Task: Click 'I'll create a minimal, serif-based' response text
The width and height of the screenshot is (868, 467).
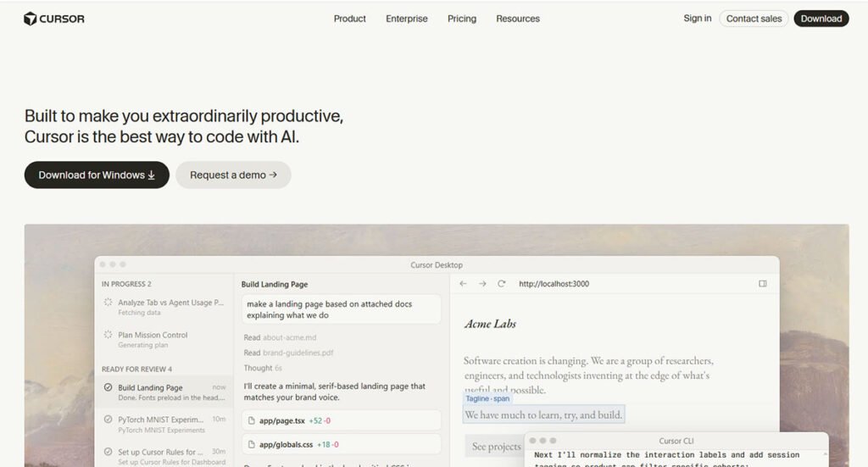Action: 334,392
